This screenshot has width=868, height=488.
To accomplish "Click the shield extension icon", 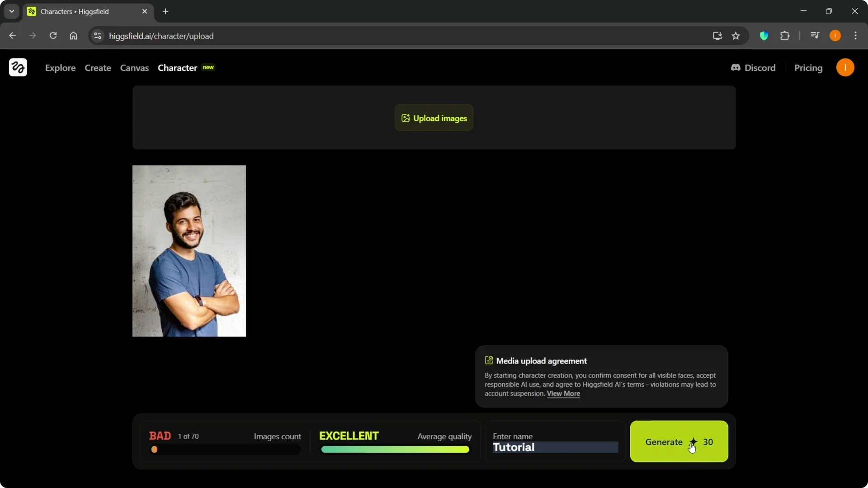I will [x=764, y=36].
